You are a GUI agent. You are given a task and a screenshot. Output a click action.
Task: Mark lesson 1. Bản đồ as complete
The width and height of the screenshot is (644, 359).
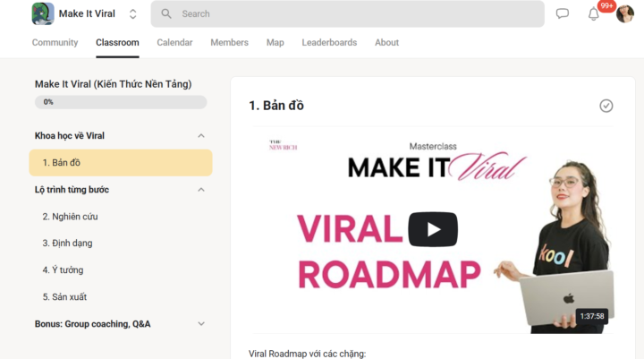click(x=606, y=106)
